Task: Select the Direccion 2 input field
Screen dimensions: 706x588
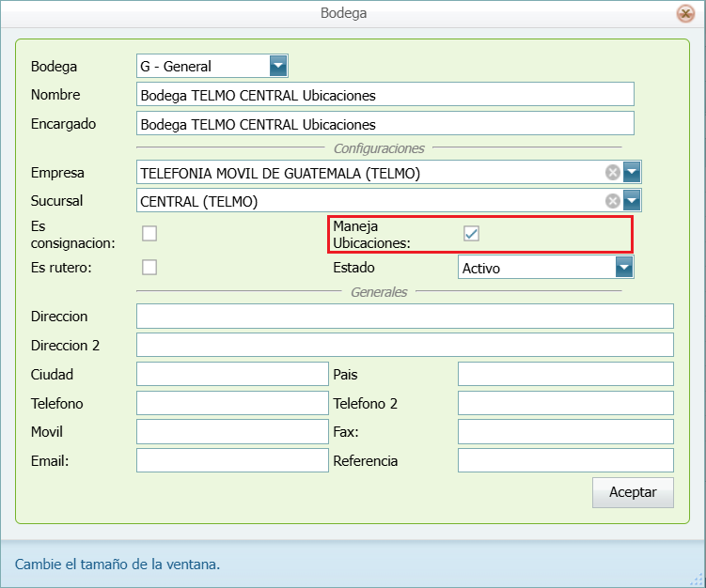Action: tap(404, 345)
